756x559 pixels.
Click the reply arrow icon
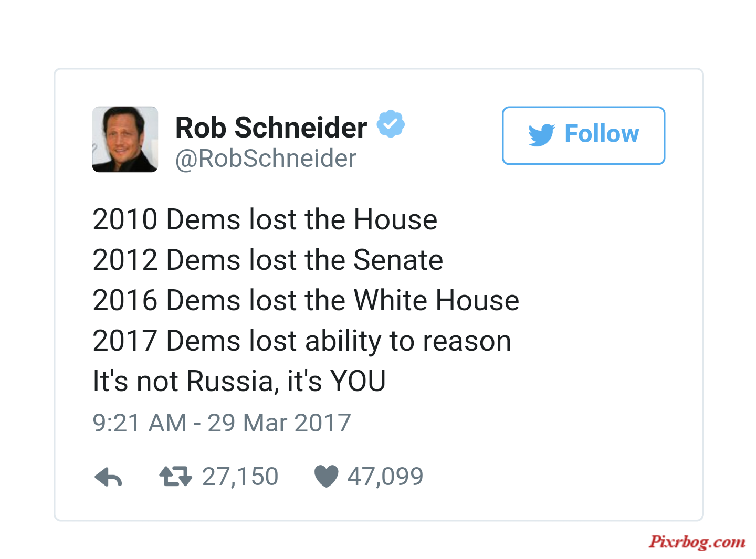pyautogui.click(x=108, y=477)
